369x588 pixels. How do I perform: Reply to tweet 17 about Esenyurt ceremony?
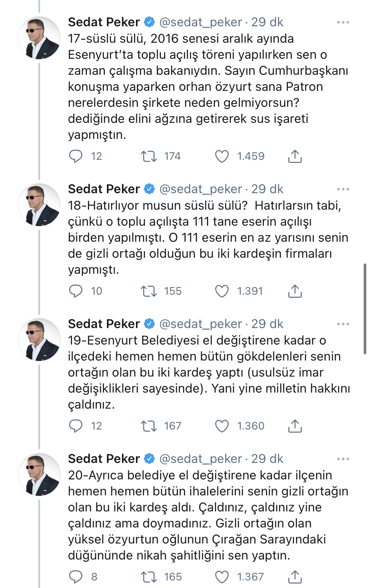(x=77, y=156)
